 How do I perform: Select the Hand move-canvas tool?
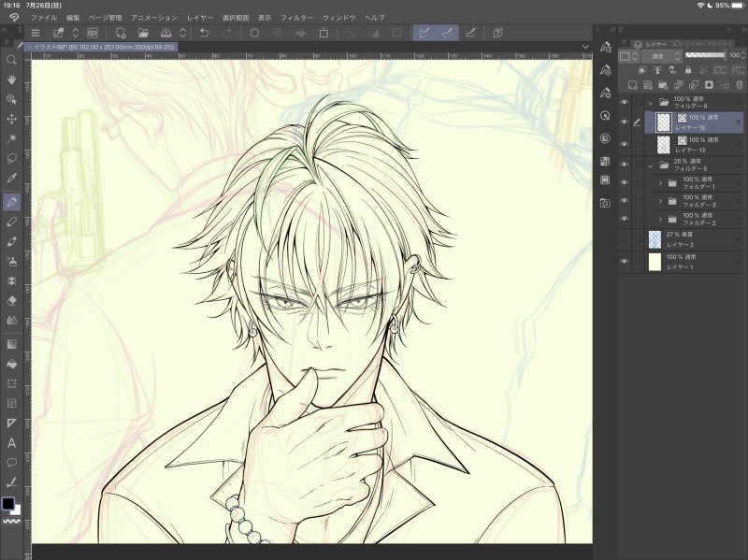coord(12,79)
